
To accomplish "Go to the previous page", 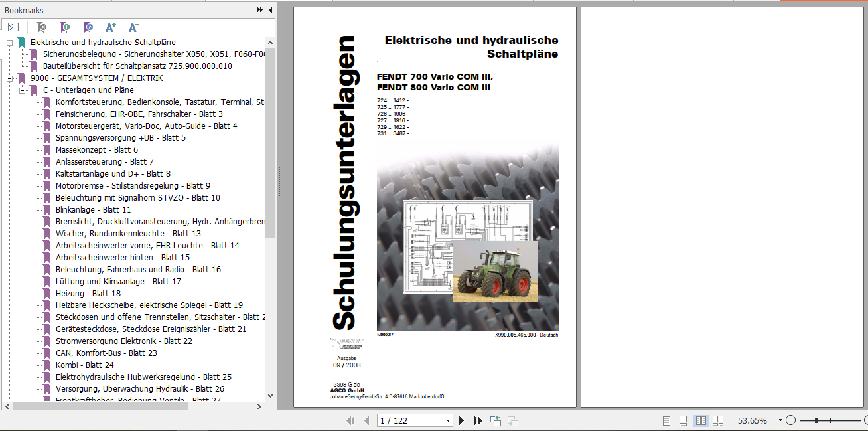I will (366, 420).
